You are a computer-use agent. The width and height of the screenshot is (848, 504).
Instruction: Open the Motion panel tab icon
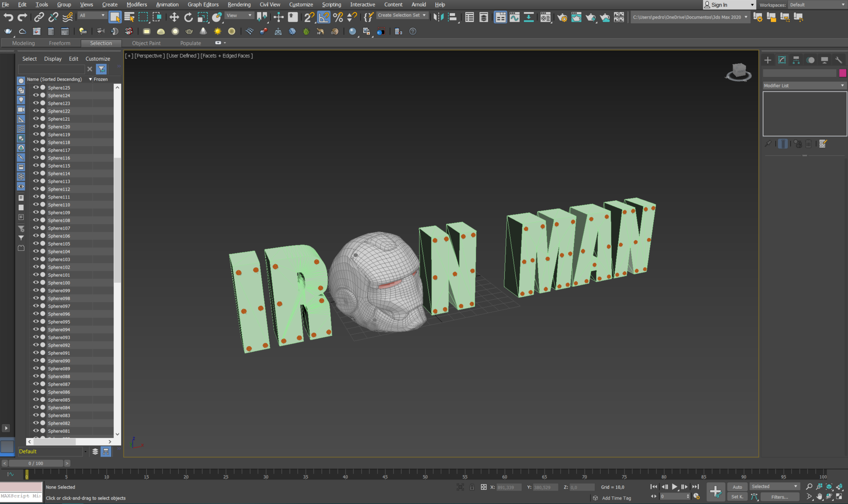(810, 60)
